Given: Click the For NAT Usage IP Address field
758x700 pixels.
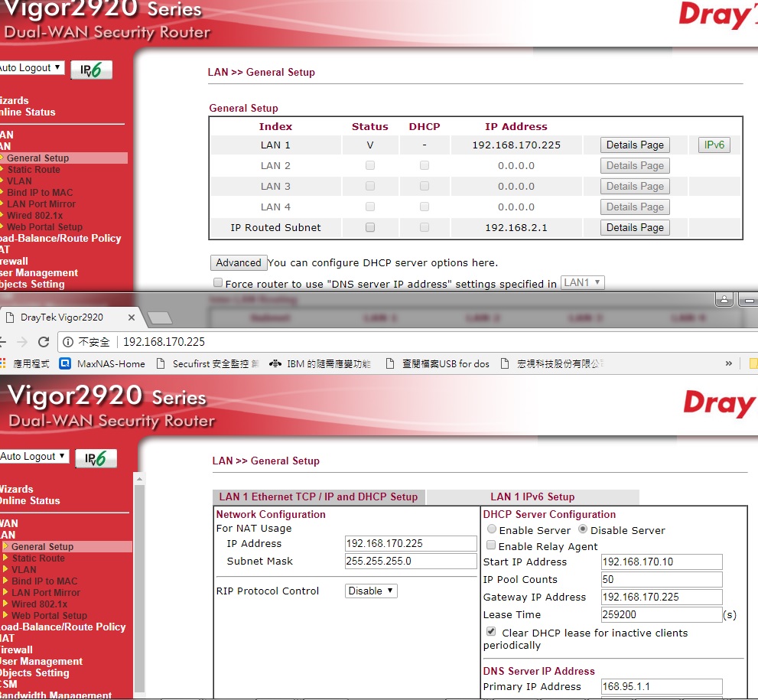Looking at the screenshot, I should coord(411,543).
